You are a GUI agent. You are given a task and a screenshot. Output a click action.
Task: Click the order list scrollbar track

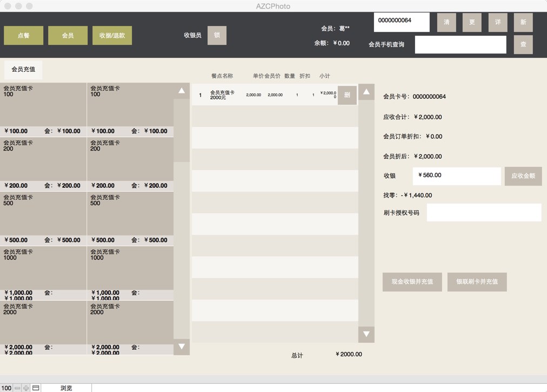[x=366, y=213]
